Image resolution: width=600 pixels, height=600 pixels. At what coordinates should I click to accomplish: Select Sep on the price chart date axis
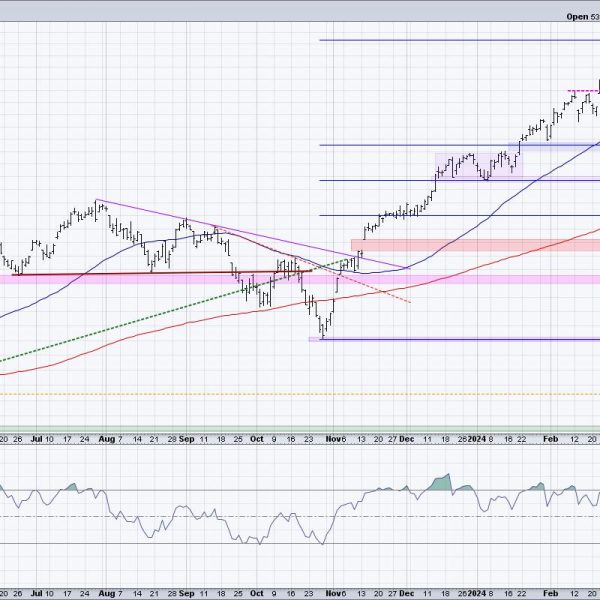[x=186, y=439]
